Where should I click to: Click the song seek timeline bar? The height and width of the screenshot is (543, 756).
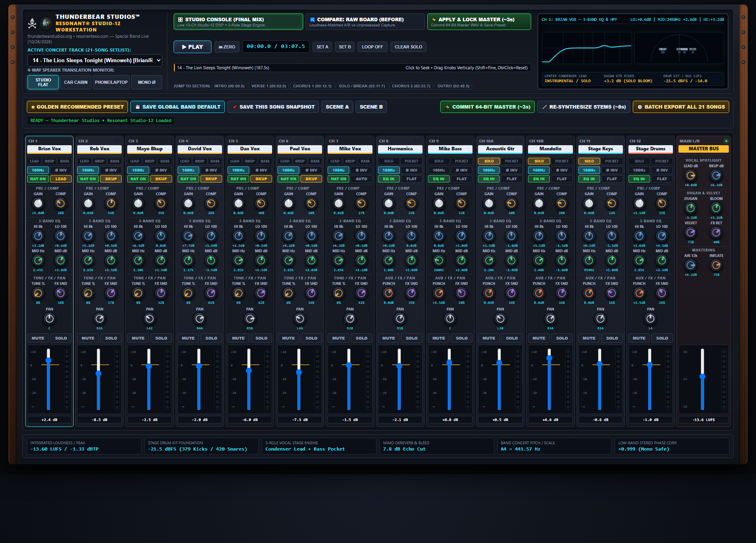point(352,68)
